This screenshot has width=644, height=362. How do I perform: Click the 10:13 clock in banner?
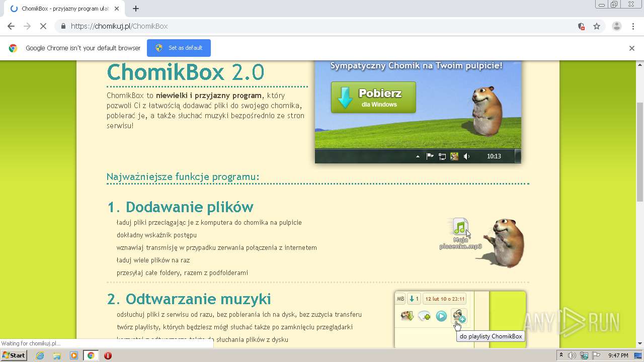click(x=494, y=156)
